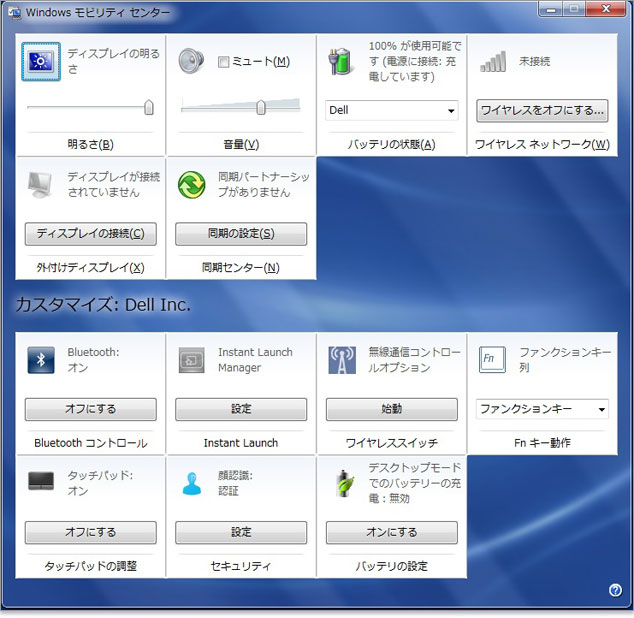Image resolution: width=634 pixels, height=618 pixels.
Task: Click the face recognition user icon
Action: tap(192, 483)
